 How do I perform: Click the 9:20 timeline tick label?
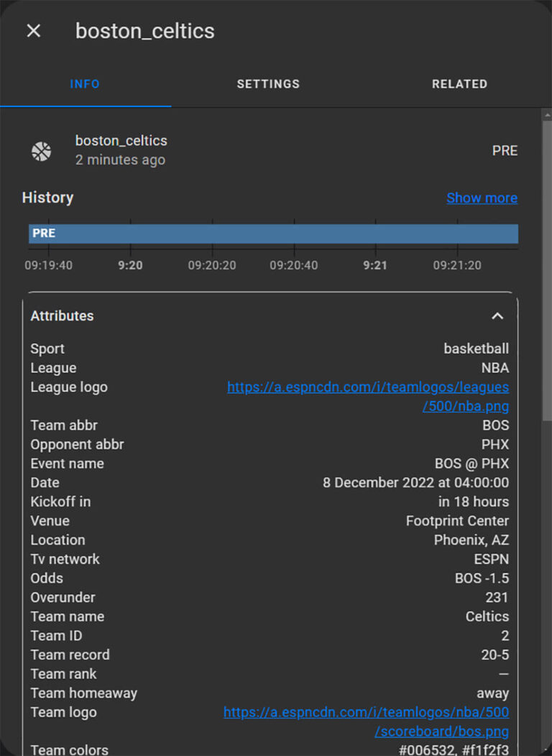click(130, 265)
